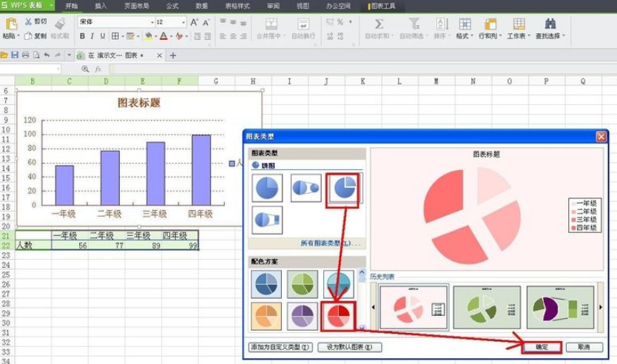
Task: Expand the Paste dropdown arrow
Action: click(18, 36)
